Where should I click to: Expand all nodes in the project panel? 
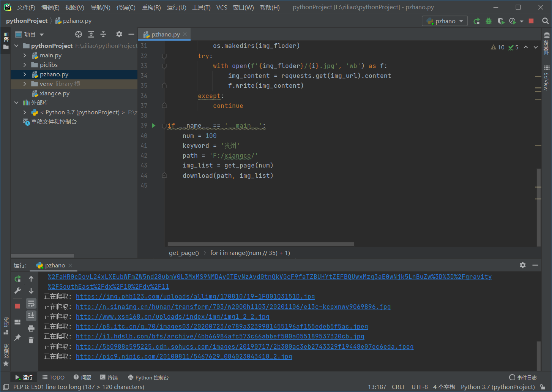coord(91,35)
